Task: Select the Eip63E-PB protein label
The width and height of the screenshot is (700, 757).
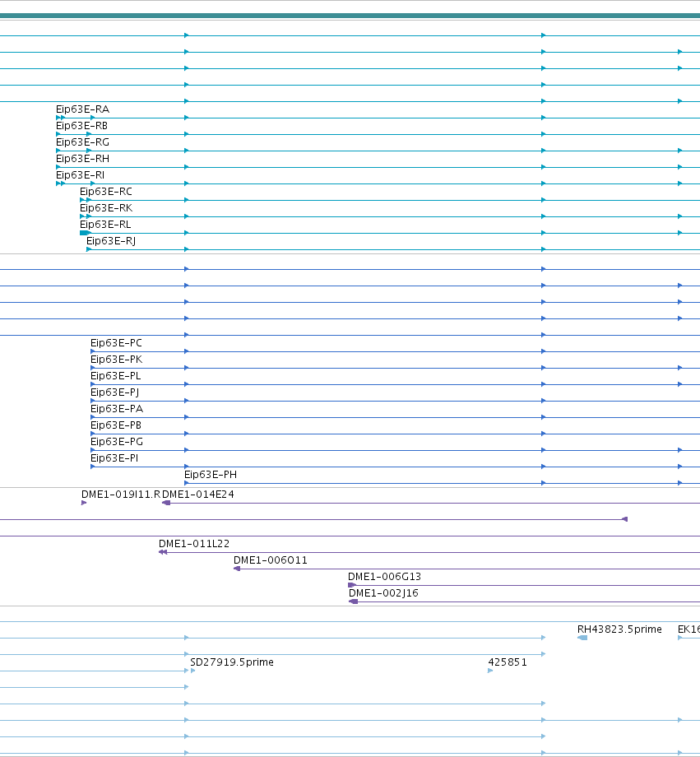Action: tap(116, 425)
